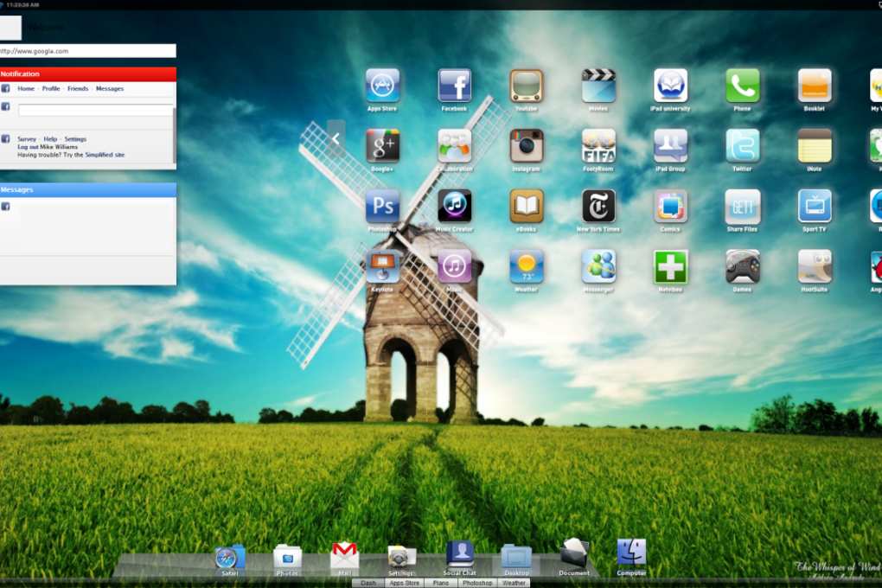Open the eBooks app icon
The height and width of the screenshot is (588, 882).
527,206
